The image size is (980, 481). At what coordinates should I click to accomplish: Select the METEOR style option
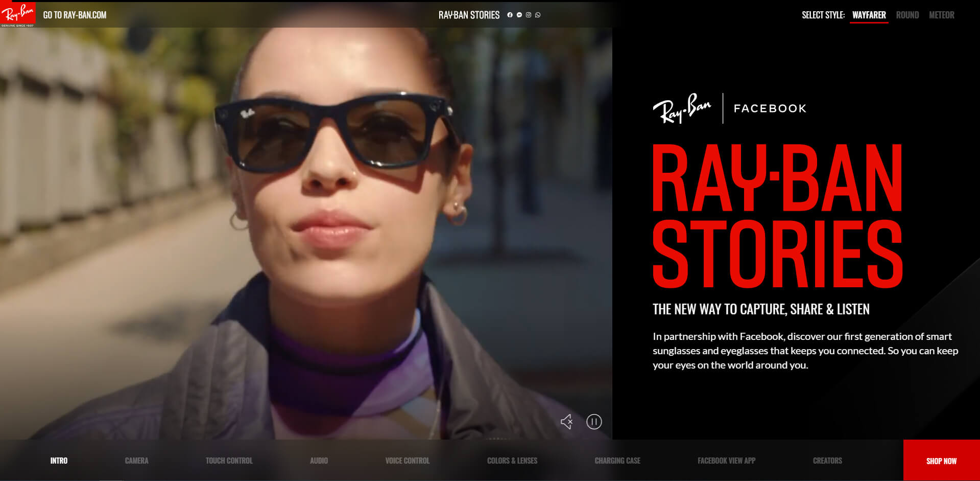(x=943, y=15)
